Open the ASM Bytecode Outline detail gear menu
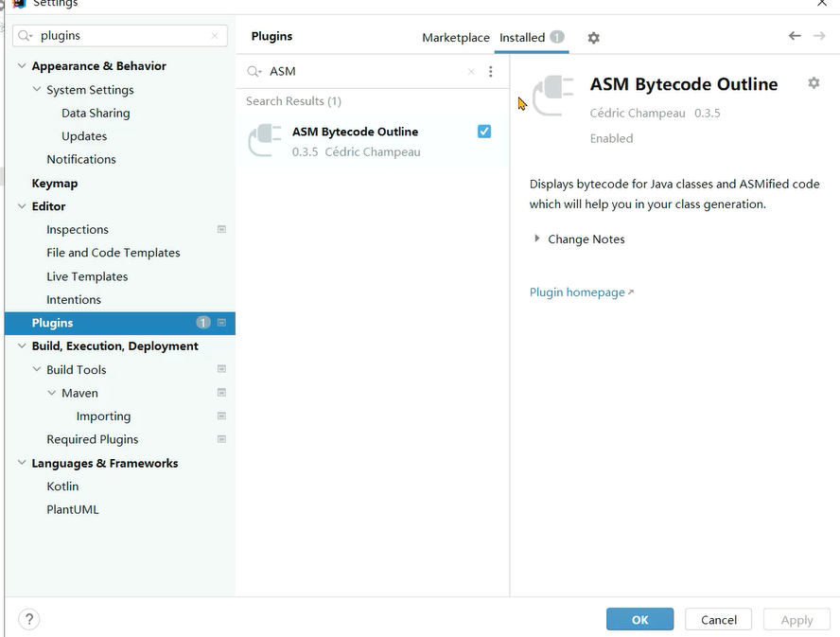The height and width of the screenshot is (637, 840). (x=814, y=83)
